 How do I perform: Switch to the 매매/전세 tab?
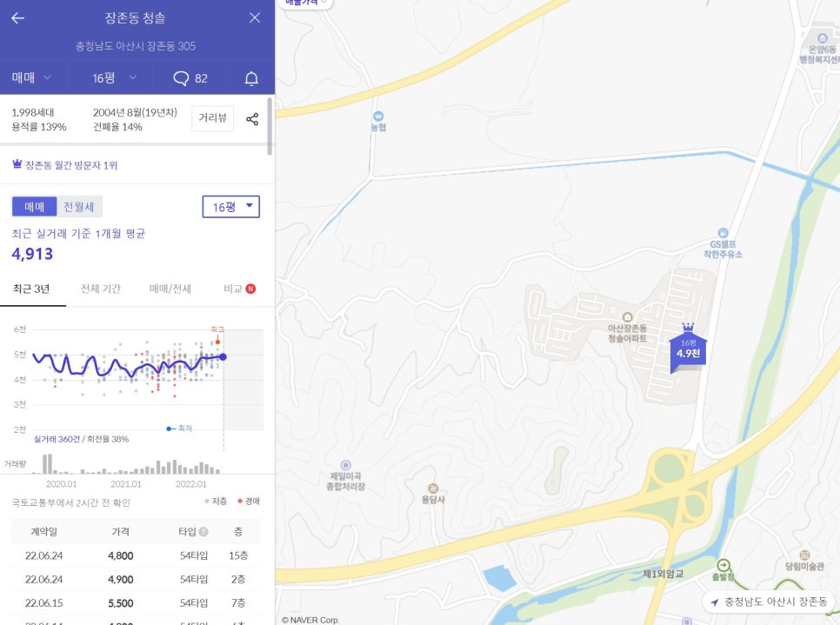(x=170, y=289)
